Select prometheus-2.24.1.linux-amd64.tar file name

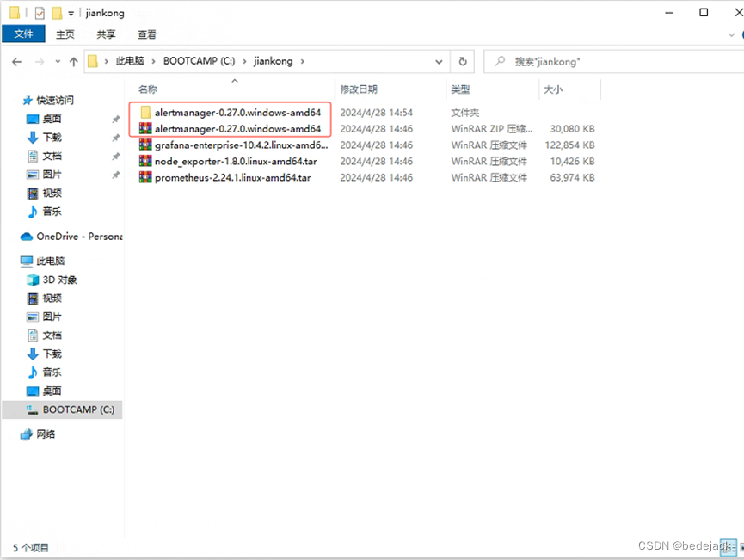(x=232, y=177)
